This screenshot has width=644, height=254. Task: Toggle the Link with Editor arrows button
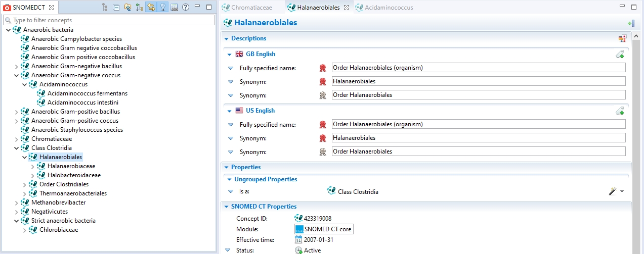click(x=151, y=8)
